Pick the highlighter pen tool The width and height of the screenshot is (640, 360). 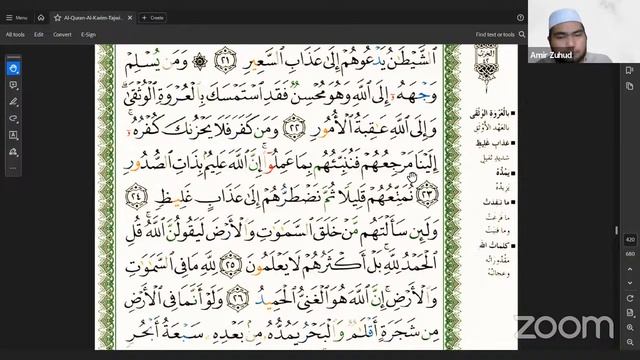(x=13, y=102)
